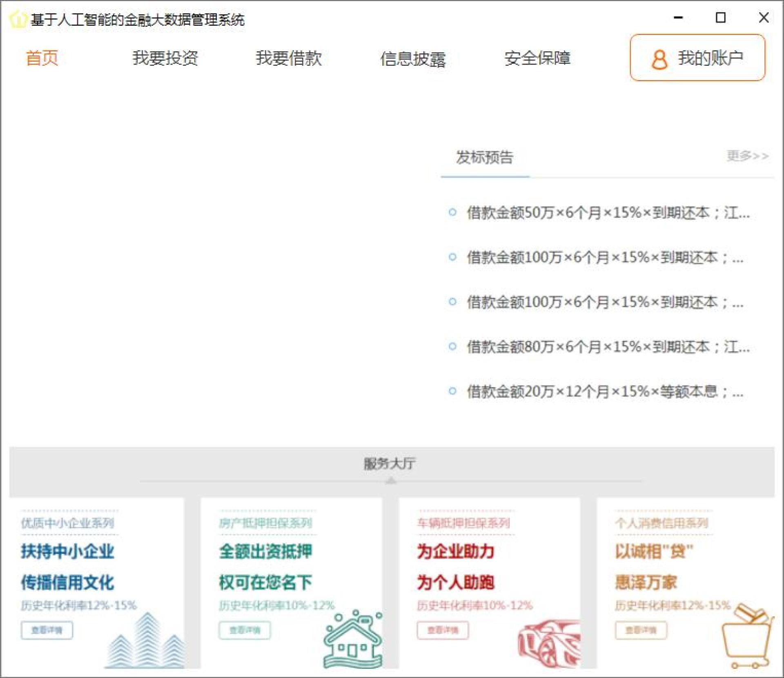Maximize the application window
The height and width of the screenshot is (678, 784).
[721, 18]
